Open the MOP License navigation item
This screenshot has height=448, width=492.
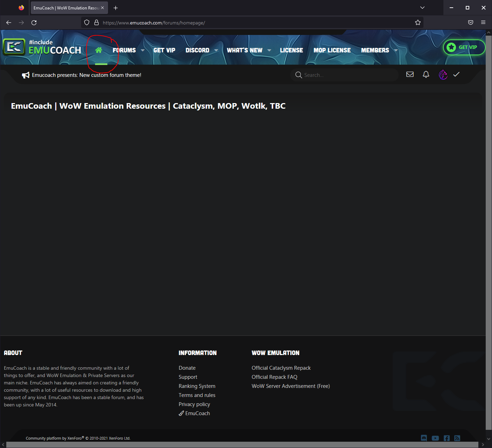pyautogui.click(x=332, y=50)
